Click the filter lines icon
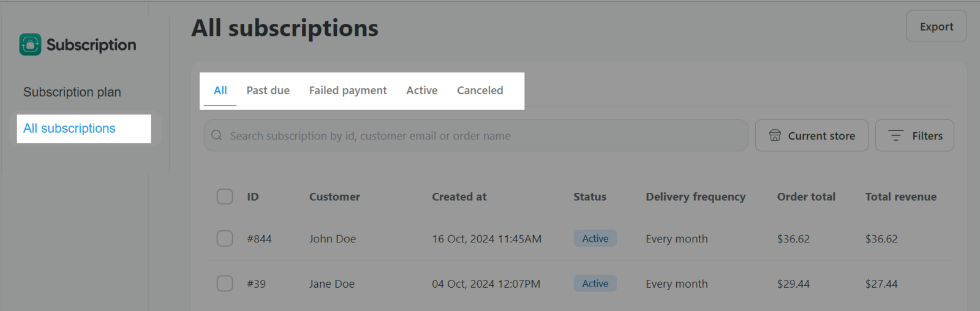The height and width of the screenshot is (311, 980). point(895,135)
